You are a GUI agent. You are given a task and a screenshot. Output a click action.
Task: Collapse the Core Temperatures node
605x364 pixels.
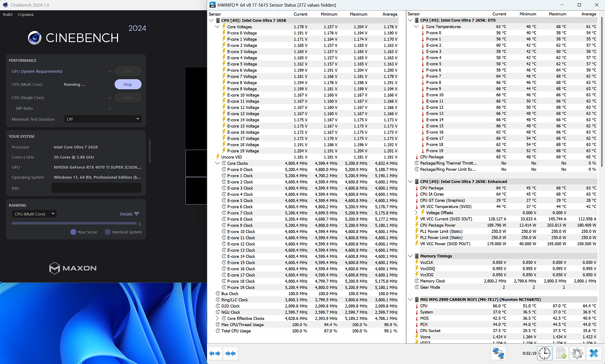416,27
